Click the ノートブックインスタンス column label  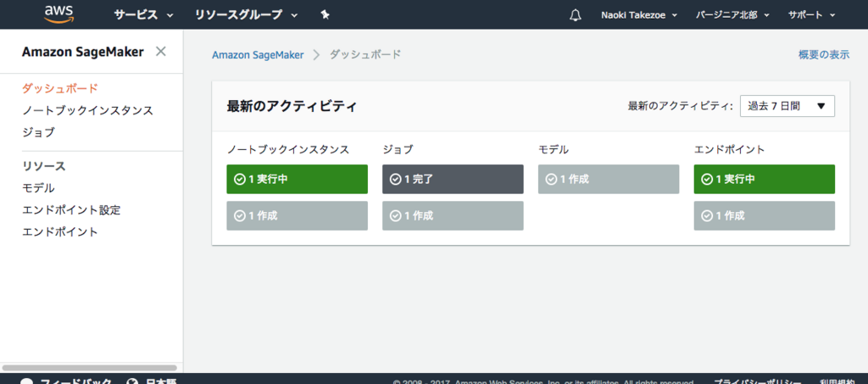coord(288,149)
